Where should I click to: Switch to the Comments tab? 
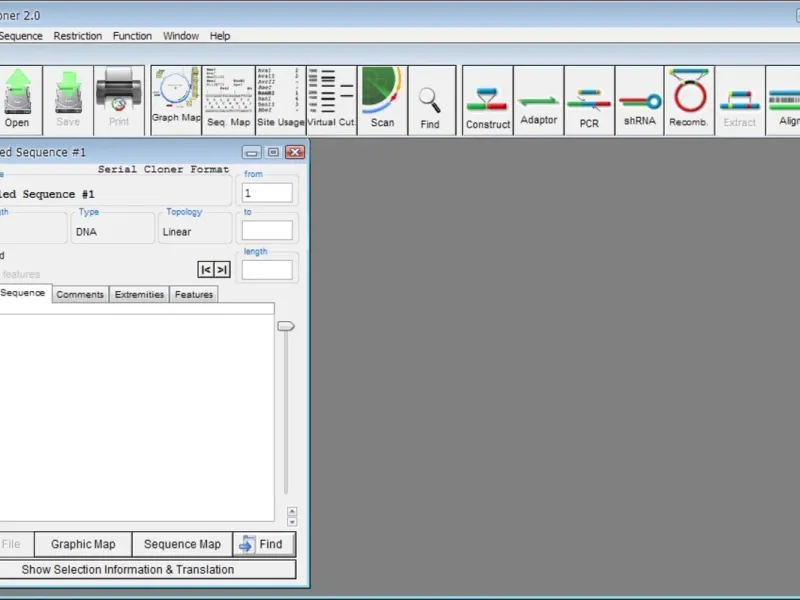click(80, 294)
